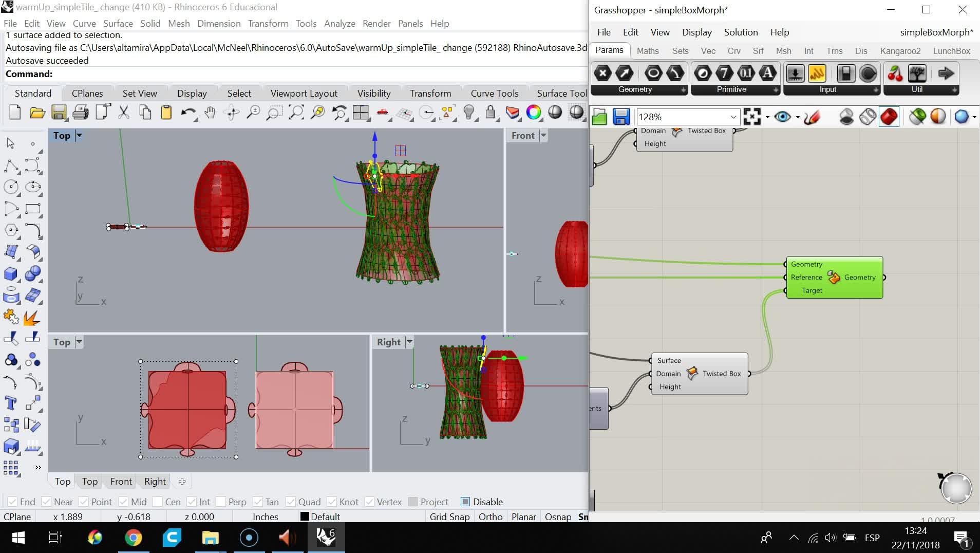Click the New file icon in Rhino toolbar
The height and width of the screenshot is (553, 980).
[x=15, y=113]
